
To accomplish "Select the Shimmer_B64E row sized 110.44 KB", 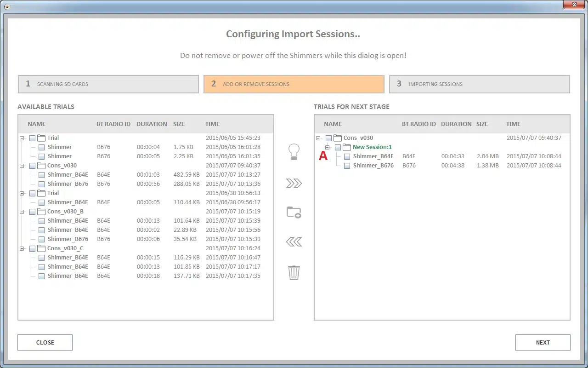I will pos(146,202).
